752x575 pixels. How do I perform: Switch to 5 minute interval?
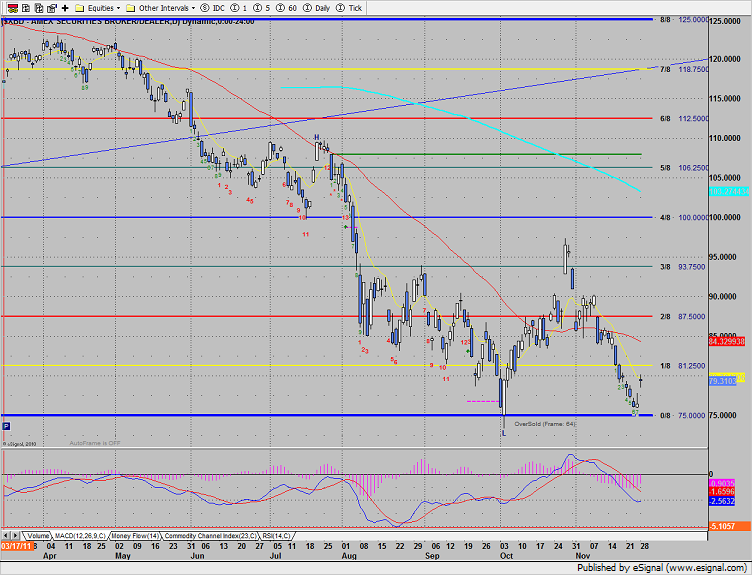point(262,8)
